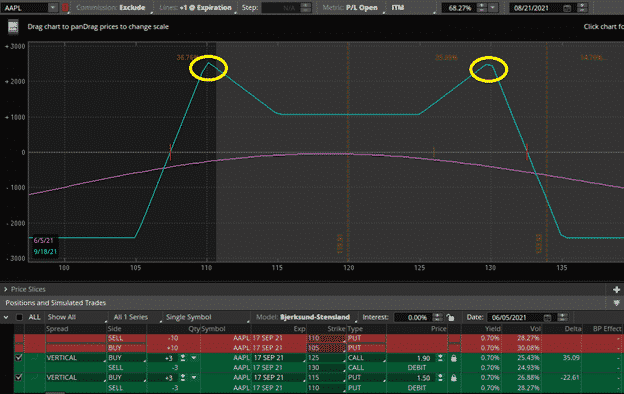Open Model: Bjerksund-Stensland dropdown

click(305, 317)
